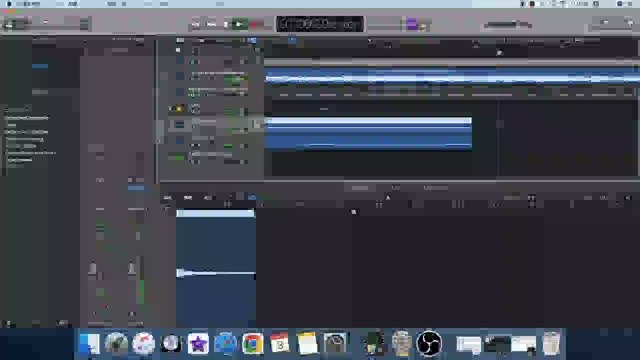Click the green Play button in transport
The height and width of the screenshot is (360, 640).
tap(239, 24)
